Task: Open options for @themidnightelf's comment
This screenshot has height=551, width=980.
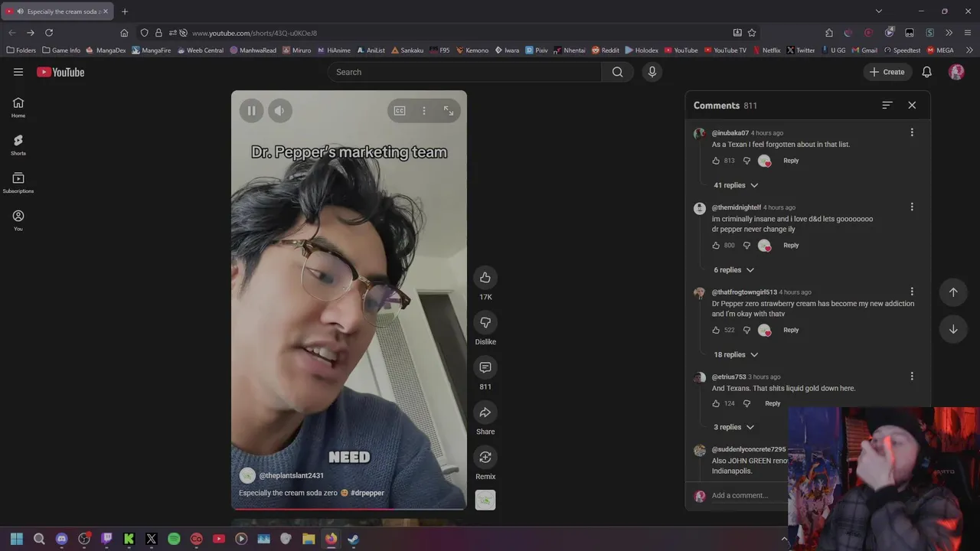Action: (x=912, y=207)
